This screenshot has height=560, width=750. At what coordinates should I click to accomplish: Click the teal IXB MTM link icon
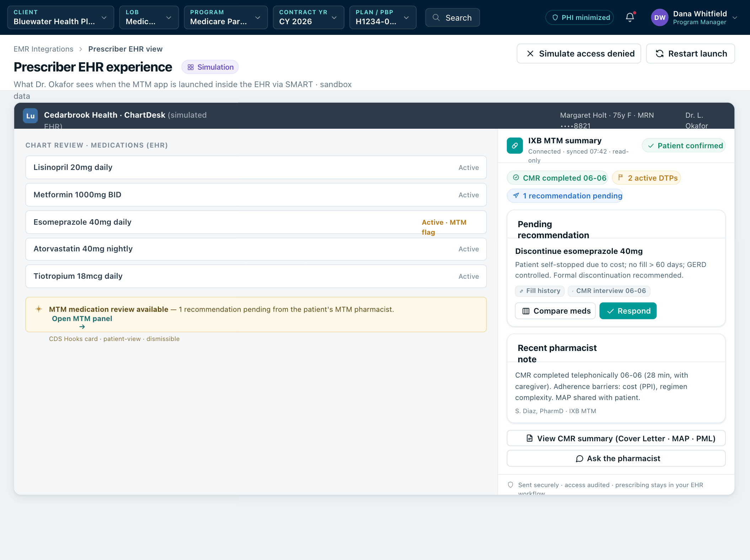click(x=515, y=145)
